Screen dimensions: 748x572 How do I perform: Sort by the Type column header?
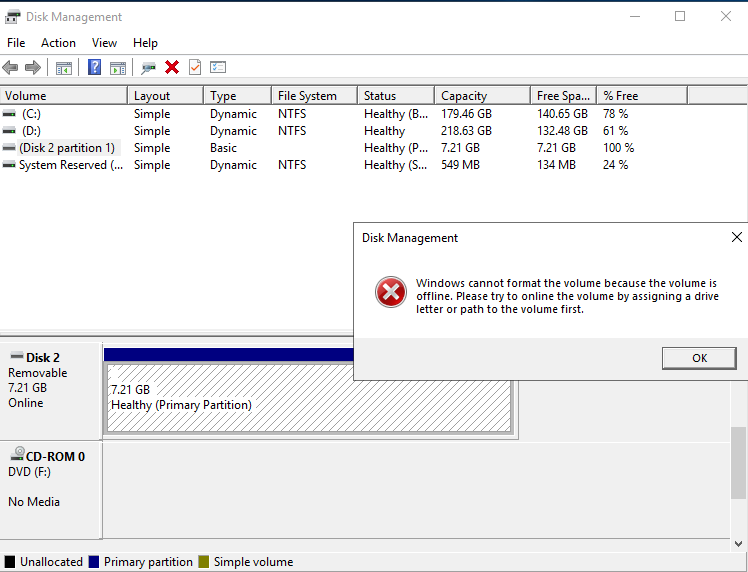point(238,95)
